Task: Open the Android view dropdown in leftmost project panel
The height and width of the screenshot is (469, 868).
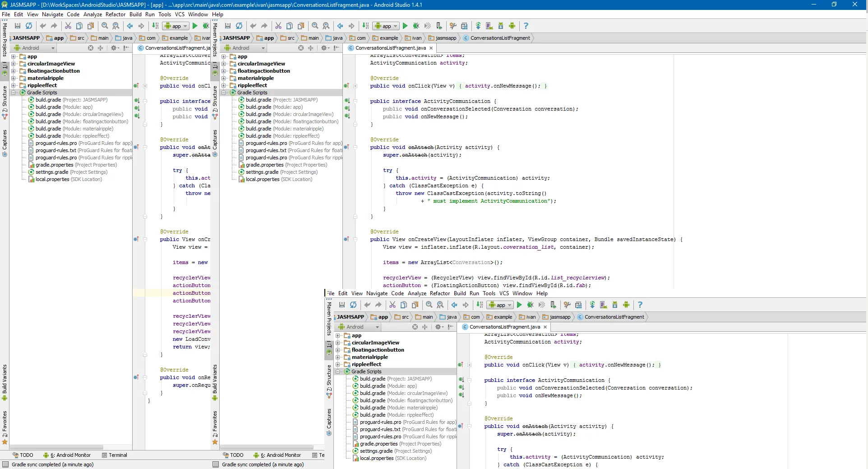Action: tap(34, 48)
